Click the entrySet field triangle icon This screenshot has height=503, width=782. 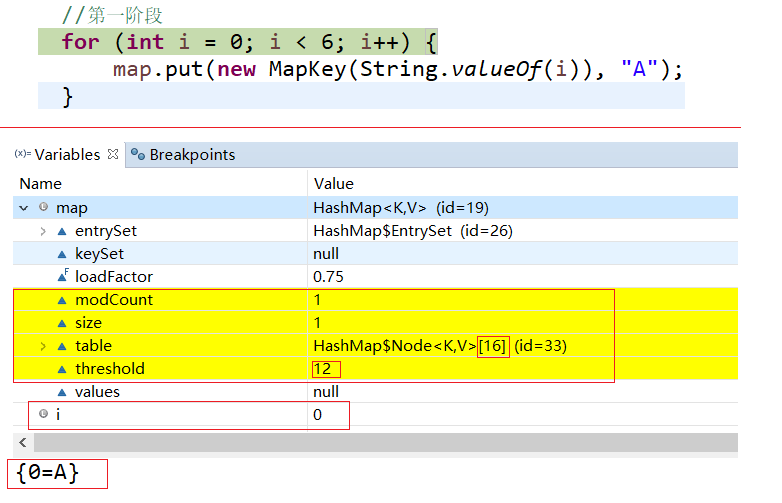pyautogui.click(x=62, y=231)
